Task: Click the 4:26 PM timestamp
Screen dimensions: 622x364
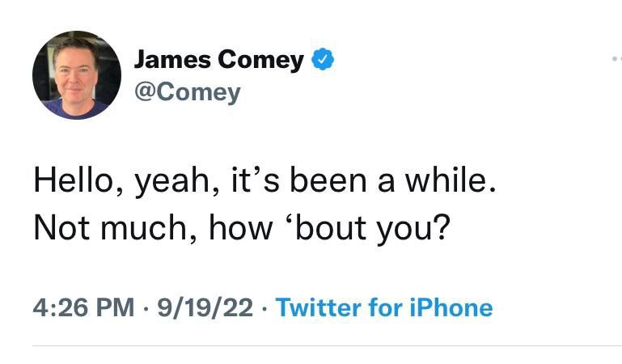Action: (x=83, y=307)
